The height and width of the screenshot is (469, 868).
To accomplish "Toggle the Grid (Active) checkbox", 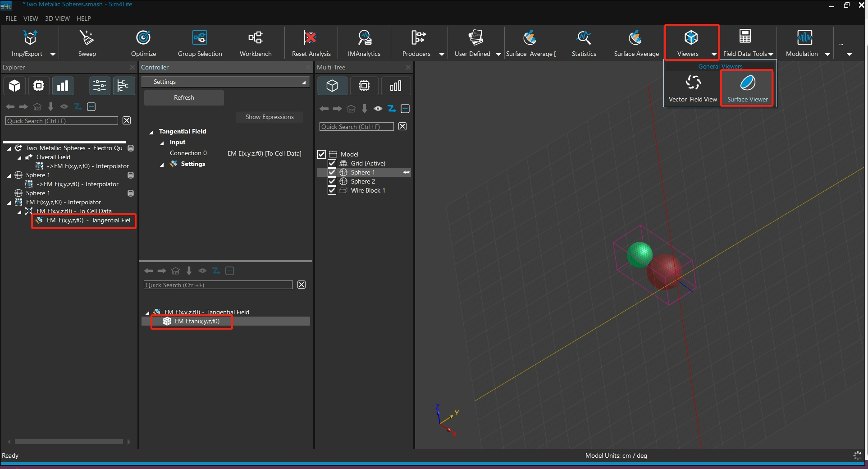I will point(332,163).
